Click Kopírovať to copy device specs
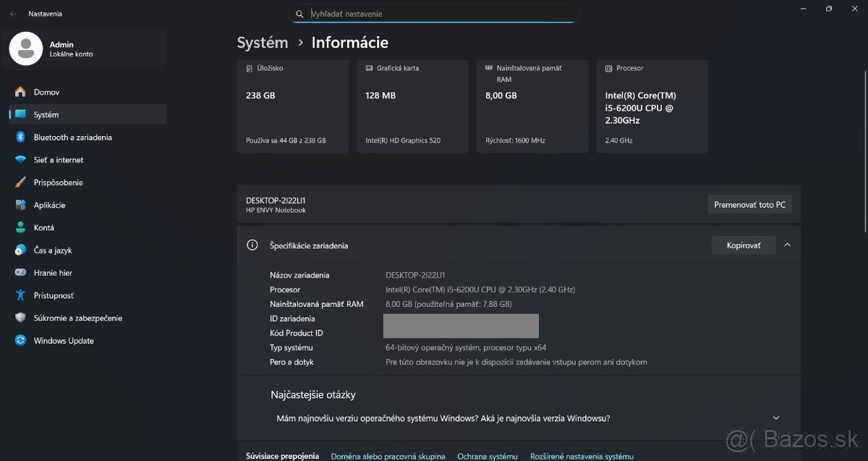The width and height of the screenshot is (868, 461). [744, 245]
